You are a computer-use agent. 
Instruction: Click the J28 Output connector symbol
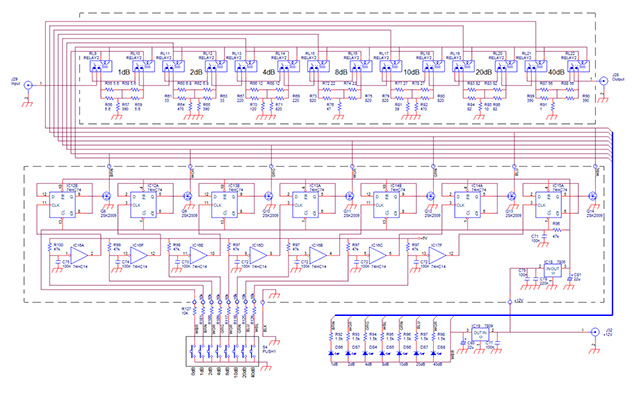603,81
